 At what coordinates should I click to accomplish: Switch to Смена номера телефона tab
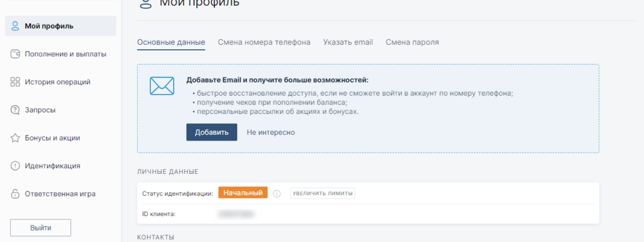[264, 42]
